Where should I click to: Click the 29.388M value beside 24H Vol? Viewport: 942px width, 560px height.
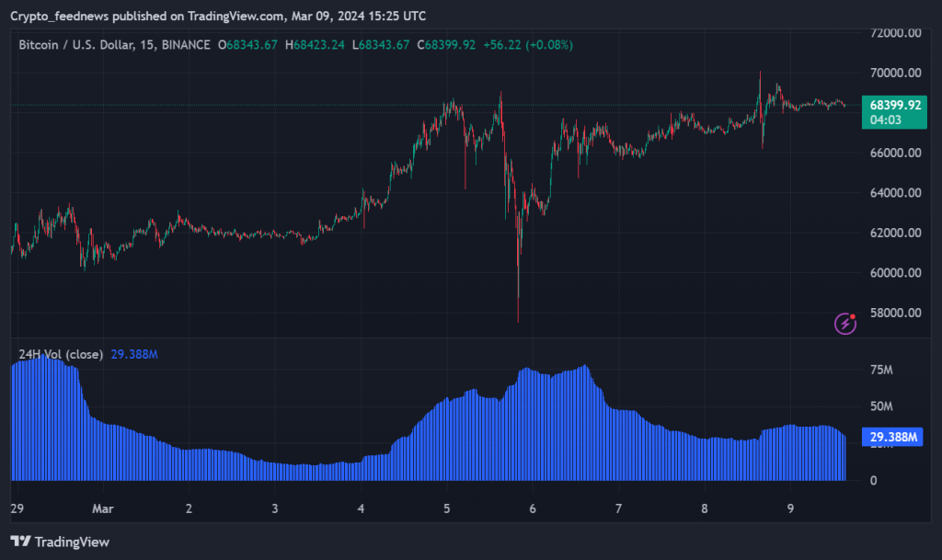pos(135,354)
